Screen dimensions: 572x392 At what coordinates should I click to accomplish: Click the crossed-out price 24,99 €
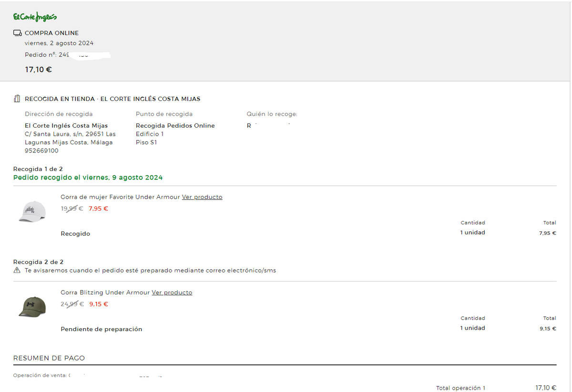(72, 304)
